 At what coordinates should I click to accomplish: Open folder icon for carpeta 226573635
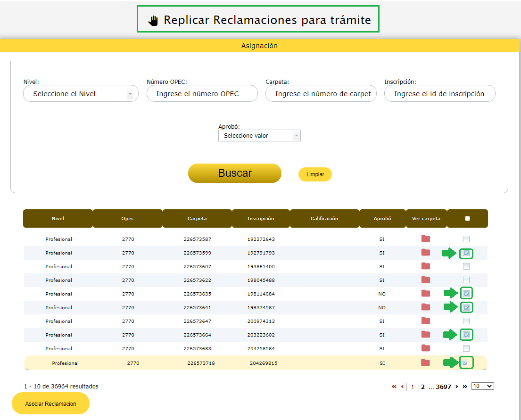[426, 293]
